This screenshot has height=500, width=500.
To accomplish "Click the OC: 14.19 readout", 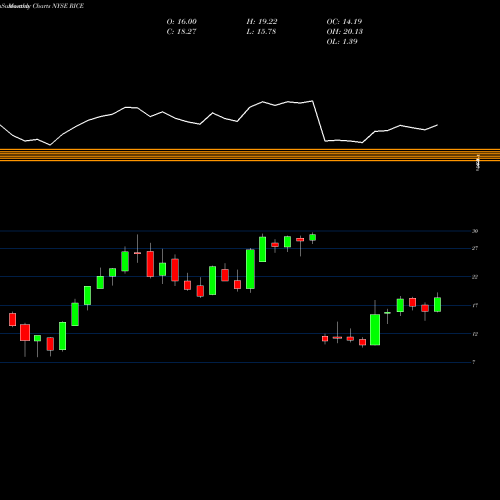I will 344,22.
